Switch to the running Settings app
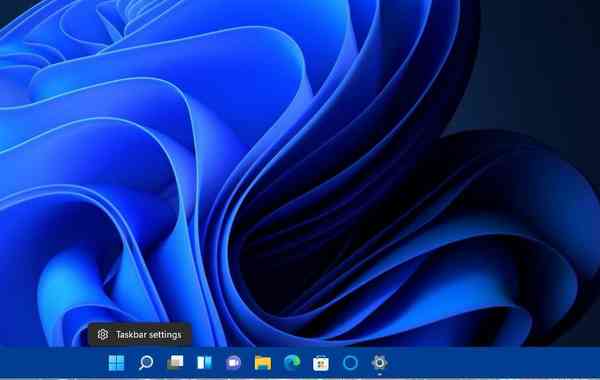This screenshot has width=600, height=380. click(379, 362)
